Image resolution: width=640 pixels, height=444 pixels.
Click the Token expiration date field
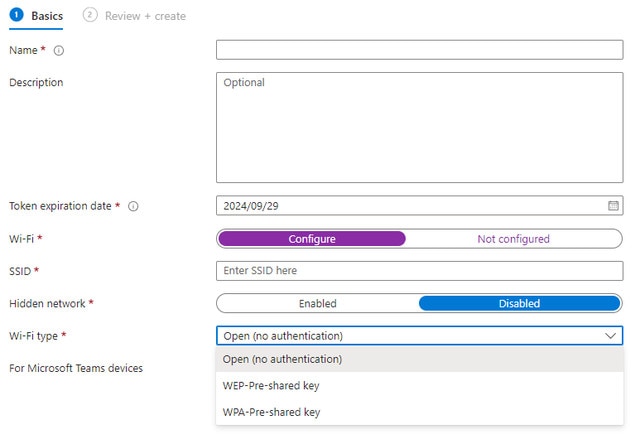point(410,206)
